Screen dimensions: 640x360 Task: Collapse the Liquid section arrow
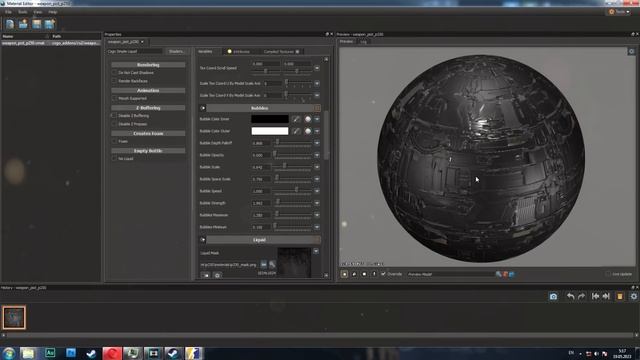[202, 240]
